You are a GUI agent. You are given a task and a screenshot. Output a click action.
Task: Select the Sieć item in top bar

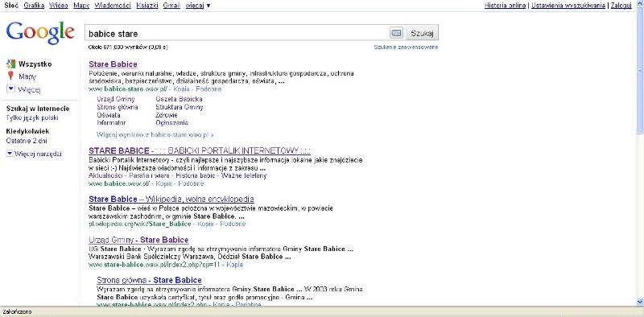tap(11, 6)
